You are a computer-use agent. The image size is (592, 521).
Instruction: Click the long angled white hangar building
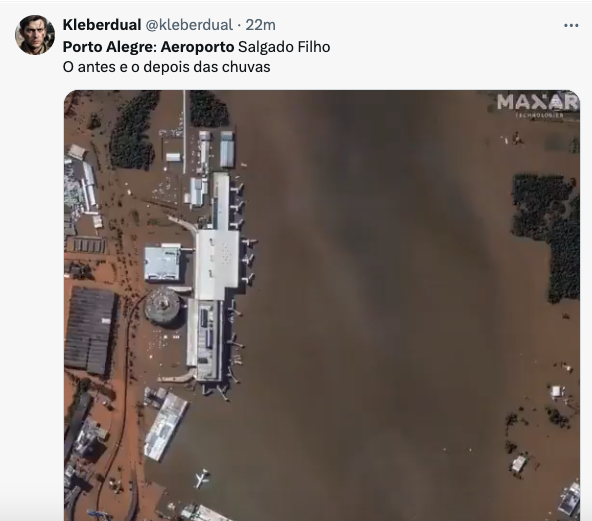coord(166,427)
